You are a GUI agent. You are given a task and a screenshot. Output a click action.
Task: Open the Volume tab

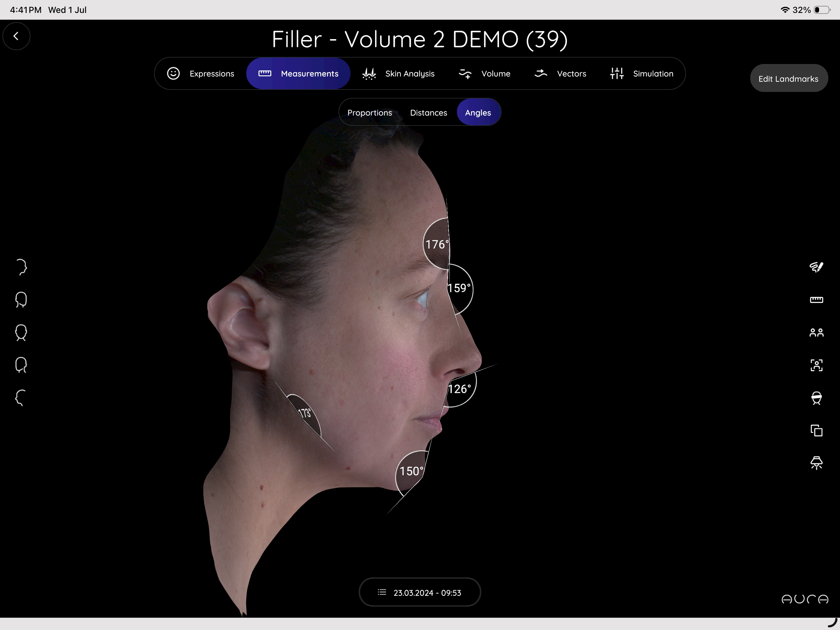(485, 74)
